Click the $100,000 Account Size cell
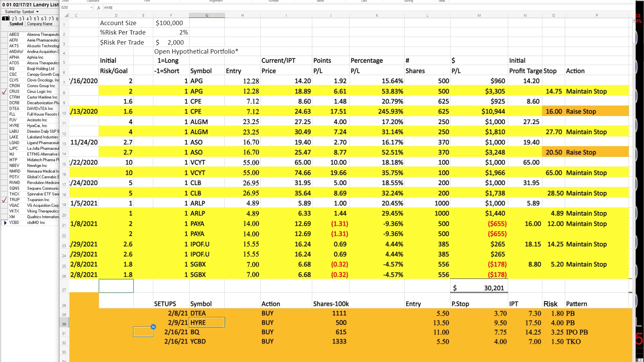 coord(171,23)
